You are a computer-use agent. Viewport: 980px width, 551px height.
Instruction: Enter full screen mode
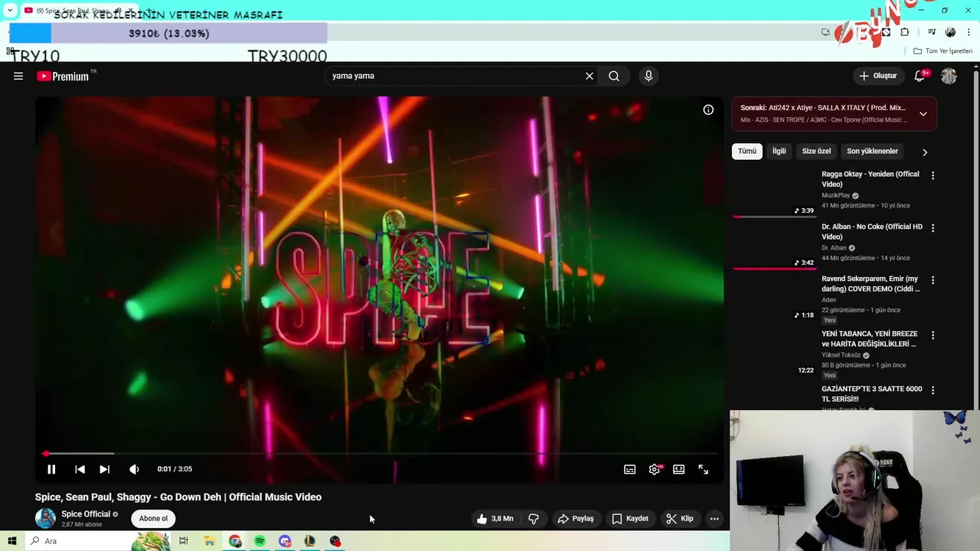click(x=704, y=469)
